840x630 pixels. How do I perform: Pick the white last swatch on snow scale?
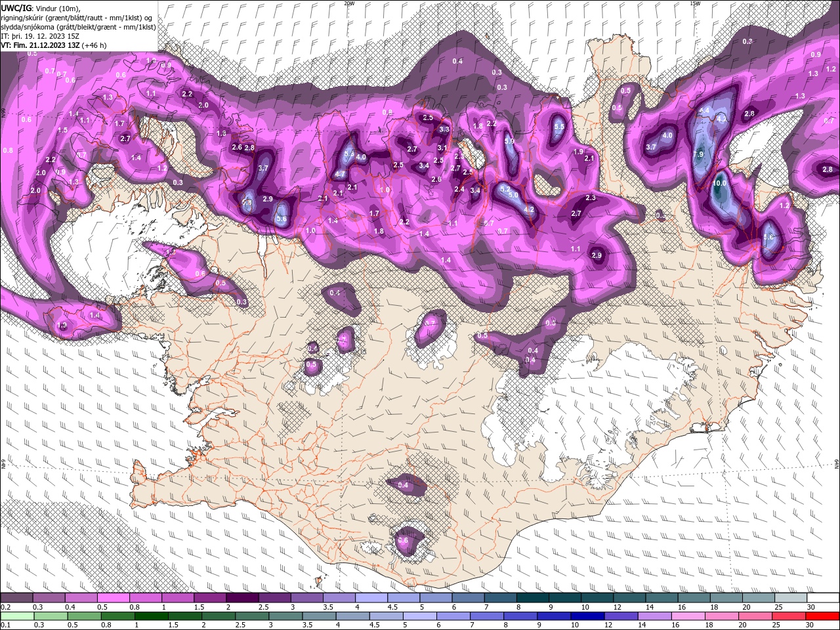point(824,598)
